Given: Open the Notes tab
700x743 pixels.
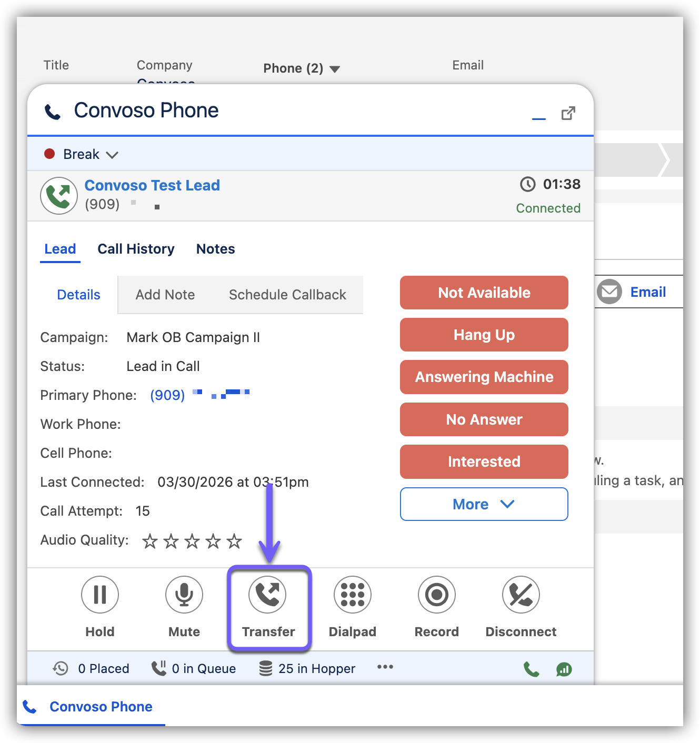Looking at the screenshot, I should [x=215, y=249].
